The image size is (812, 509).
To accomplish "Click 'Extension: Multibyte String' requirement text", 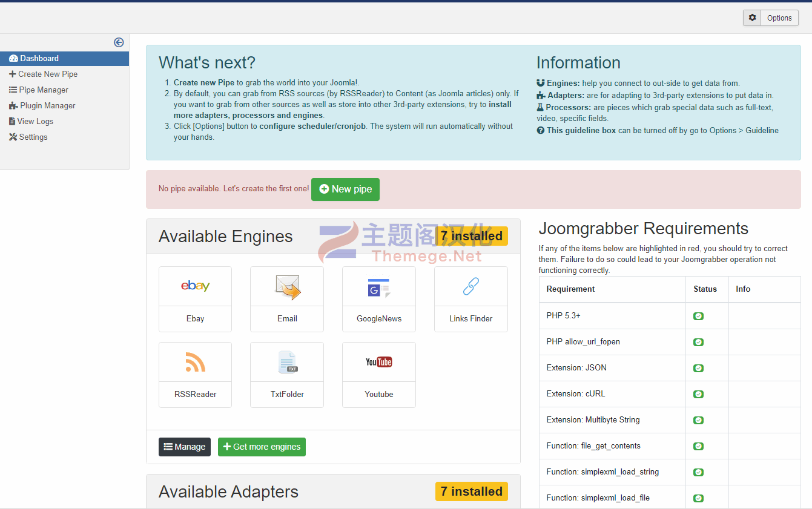I will click(593, 419).
